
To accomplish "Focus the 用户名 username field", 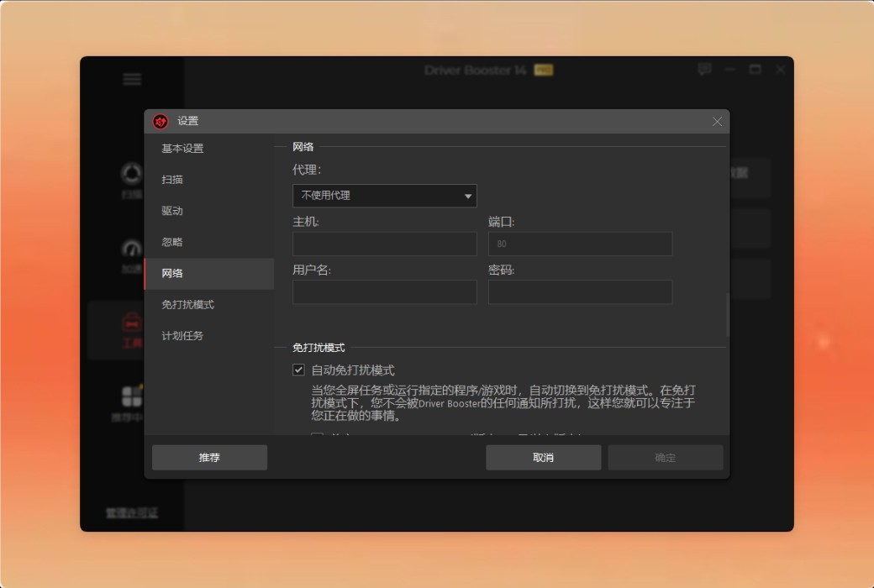I will coord(385,292).
